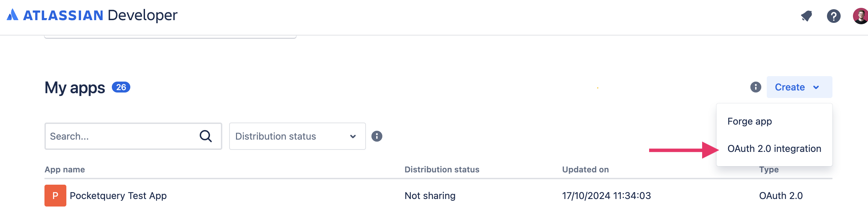Click the search magnifier icon
Screen dimensions: 868x213
206,136
